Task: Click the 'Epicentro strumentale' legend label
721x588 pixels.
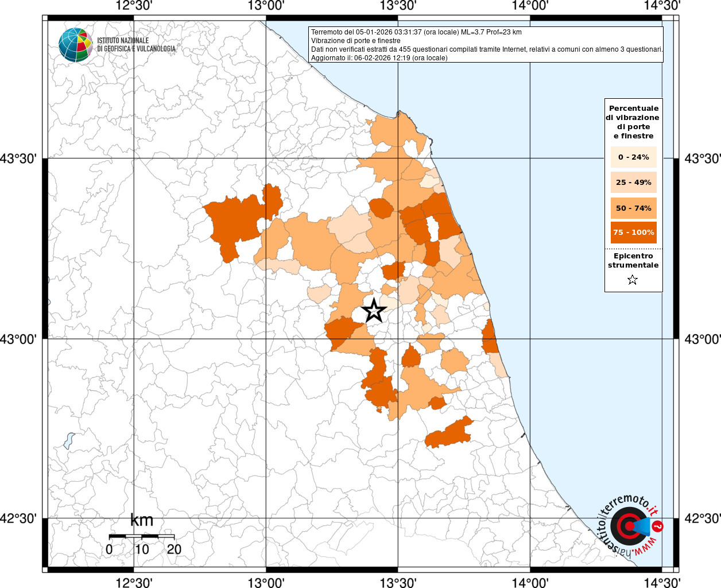Action: coord(633,261)
